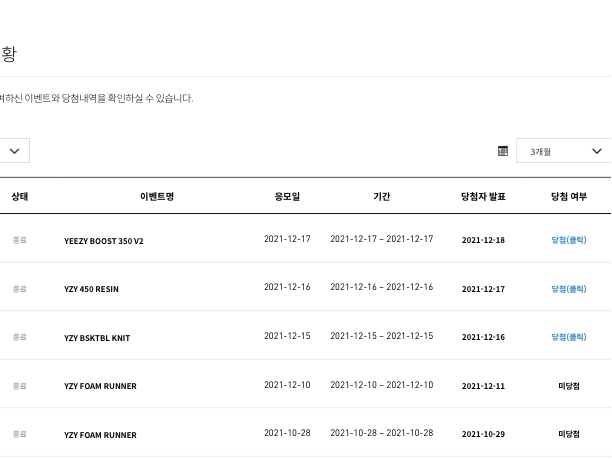
Task: Select the YZY BSKTBL KNIT event name
Action: pyautogui.click(x=97, y=338)
